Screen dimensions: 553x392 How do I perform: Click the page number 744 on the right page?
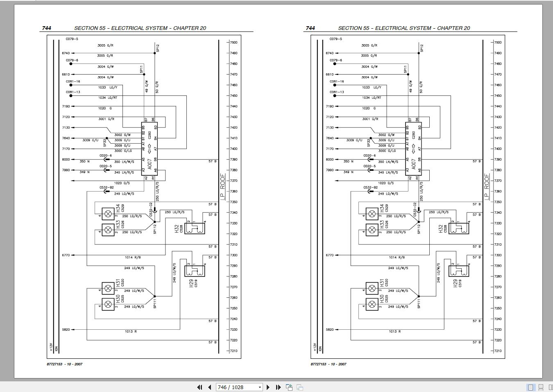click(x=310, y=28)
